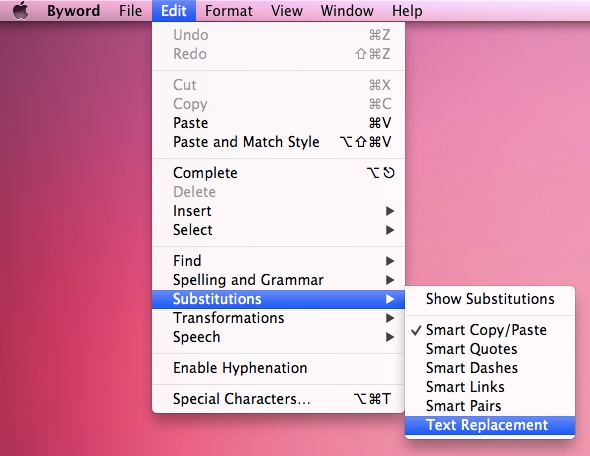Image resolution: width=590 pixels, height=456 pixels.
Task: Expand the Transformations submenu
Action: pyautogui.click(x=278, y=318)
